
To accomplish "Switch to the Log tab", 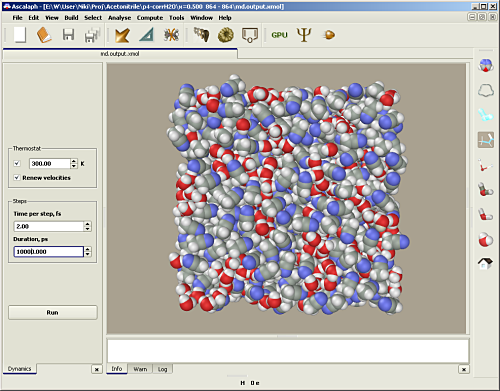I will click(x=162, y=369).
